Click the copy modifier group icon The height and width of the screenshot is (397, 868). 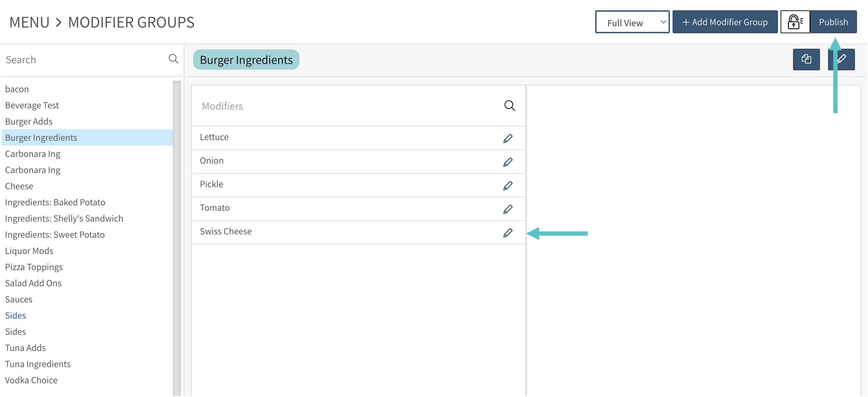tap(806, 59)
